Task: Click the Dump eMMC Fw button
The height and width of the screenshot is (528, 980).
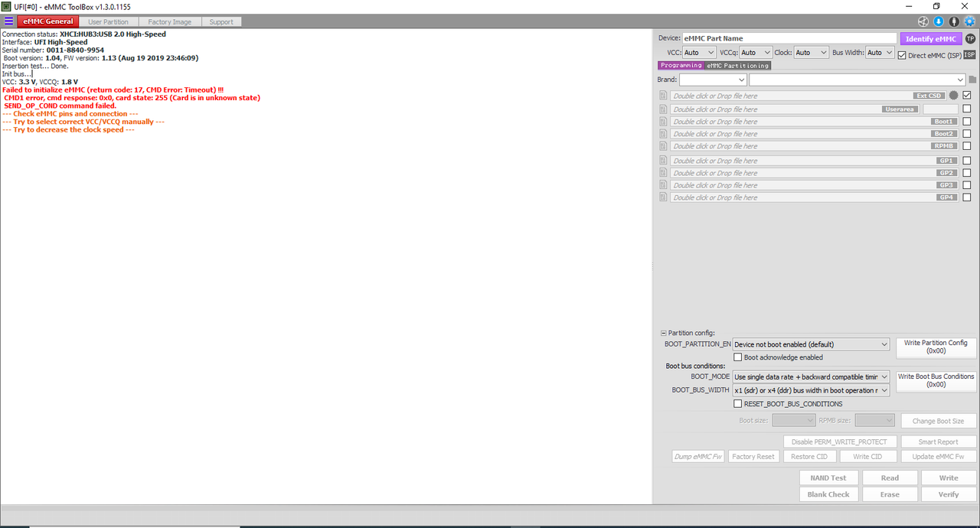Action: pos(698,457)
